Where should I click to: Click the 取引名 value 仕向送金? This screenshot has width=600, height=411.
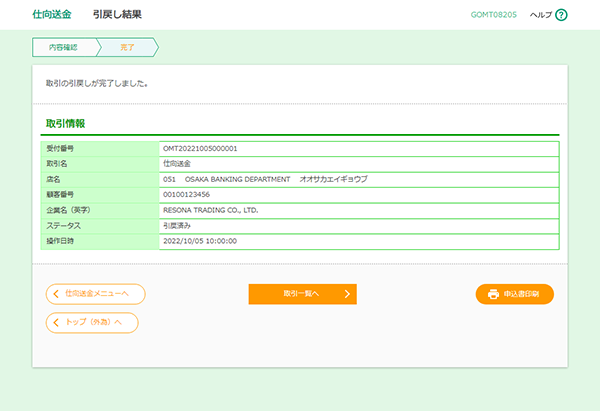click(x=177, y=164)
